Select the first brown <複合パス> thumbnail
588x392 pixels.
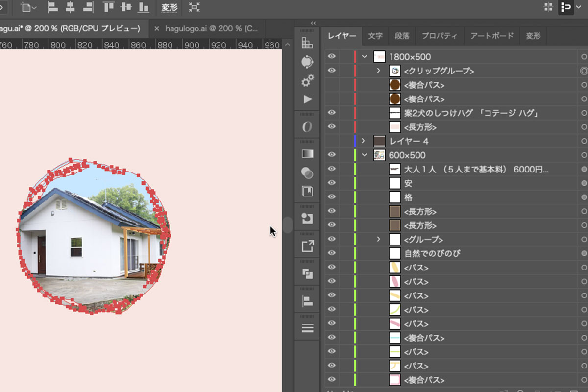coord(394,85)
